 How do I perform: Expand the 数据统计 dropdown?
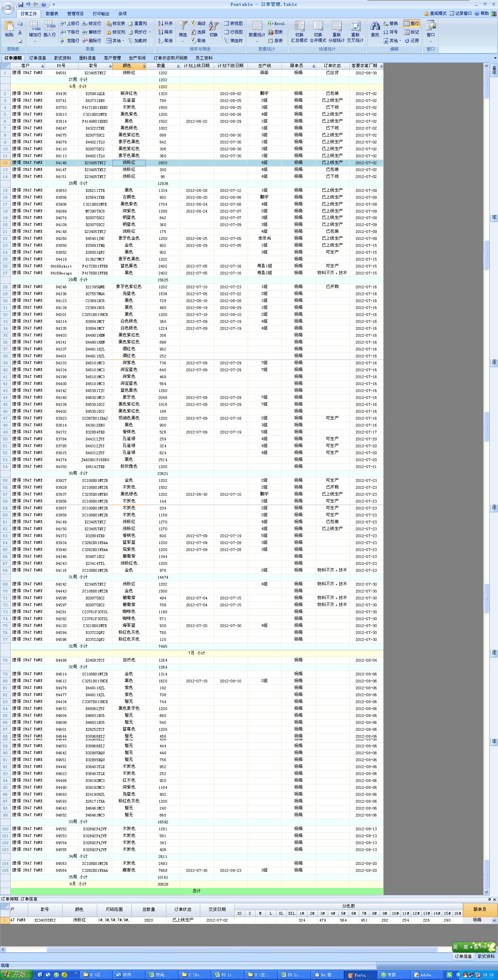coord(257,41)
